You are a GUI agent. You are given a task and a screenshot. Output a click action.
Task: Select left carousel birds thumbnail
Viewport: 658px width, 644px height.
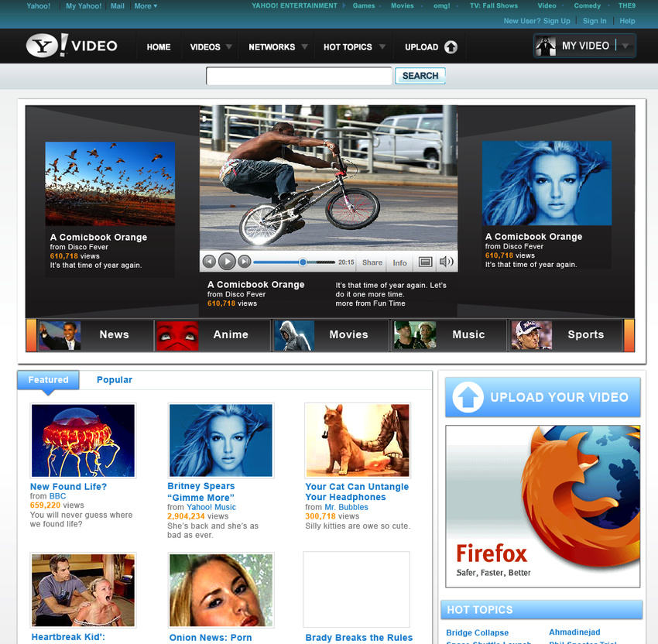coord(110,183)
